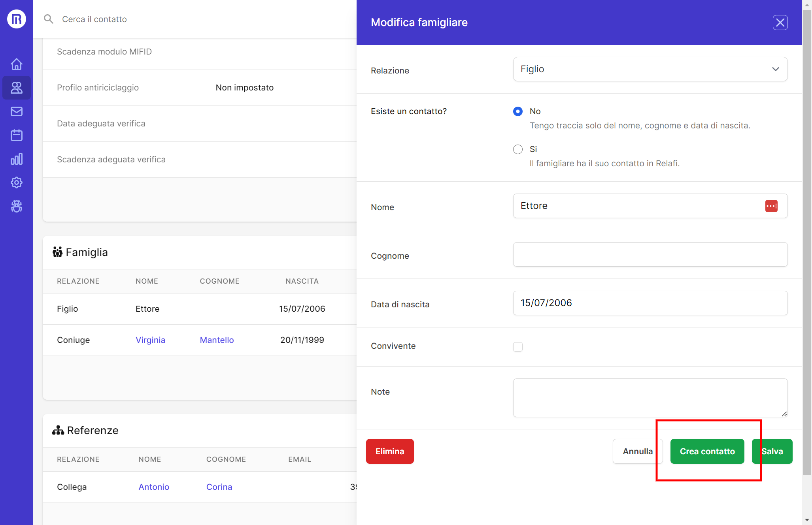Image resolution: width=812 pixels, height=525 pixels.
Task: Click the Cognome input field
Action: 650,254
